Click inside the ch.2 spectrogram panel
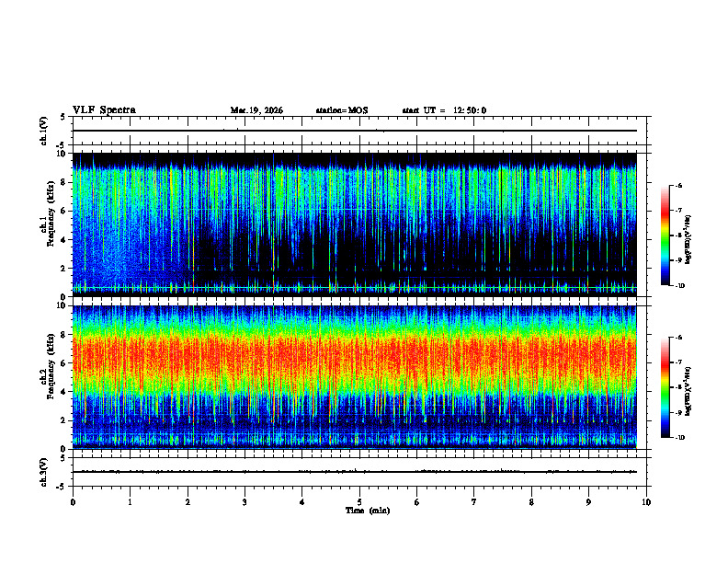728x563 pixels. [355, 377]
